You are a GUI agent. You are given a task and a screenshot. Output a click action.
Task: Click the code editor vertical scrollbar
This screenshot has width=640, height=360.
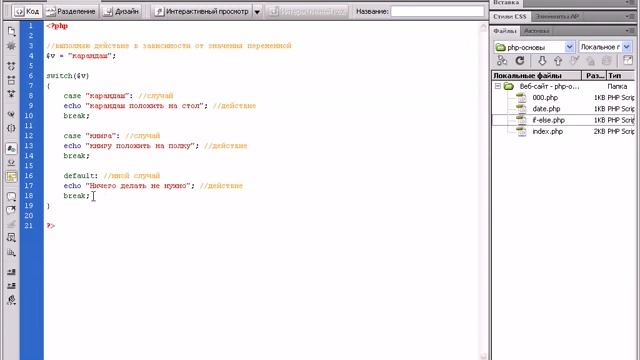(x=484, y=191)
